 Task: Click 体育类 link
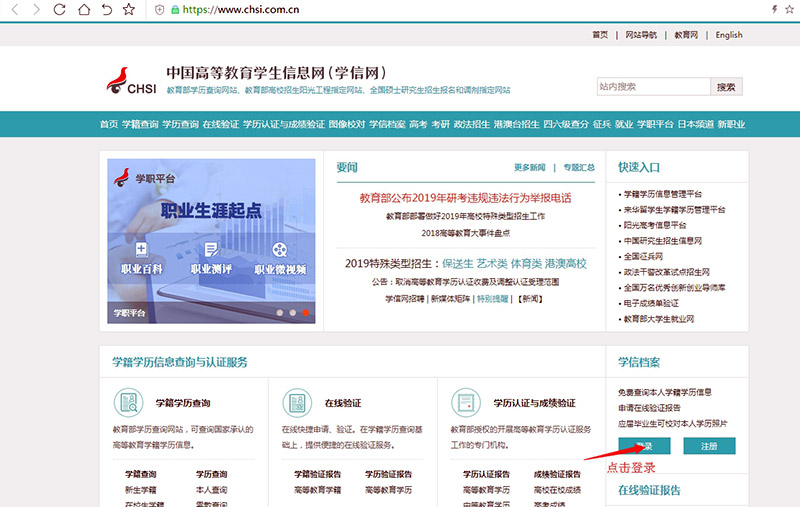pos(526,264)
